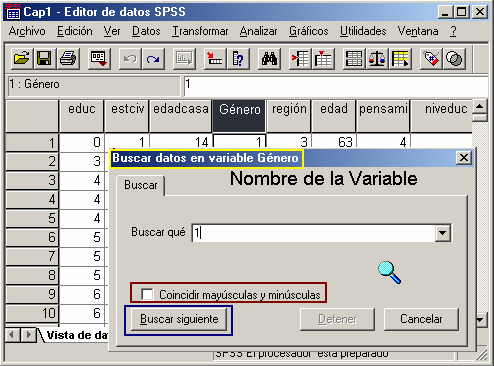Open file using the folder toolbar icon
Screen dimensions: 494x366
(22, 59)
